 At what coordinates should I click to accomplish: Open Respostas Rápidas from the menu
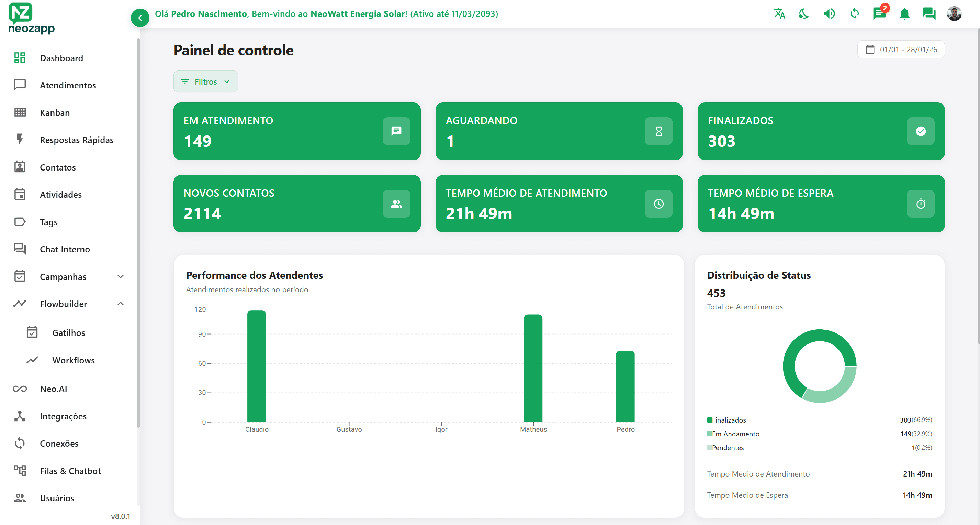[77, 140]
